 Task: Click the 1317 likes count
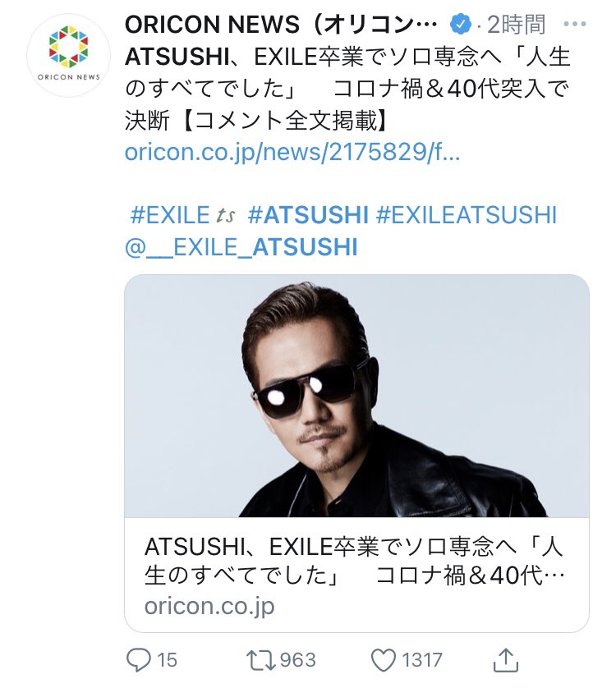click(422, 660)
